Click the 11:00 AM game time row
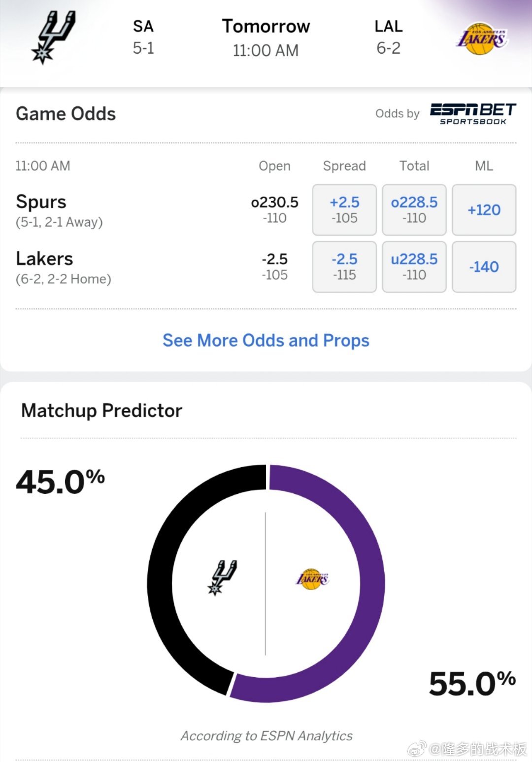This screenshot has height=762, width=532. pos(43,166)
